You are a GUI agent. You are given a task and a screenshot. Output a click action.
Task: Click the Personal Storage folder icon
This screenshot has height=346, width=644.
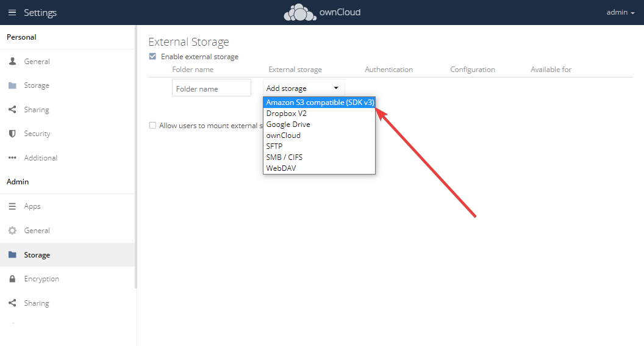(x=12, y=86)
